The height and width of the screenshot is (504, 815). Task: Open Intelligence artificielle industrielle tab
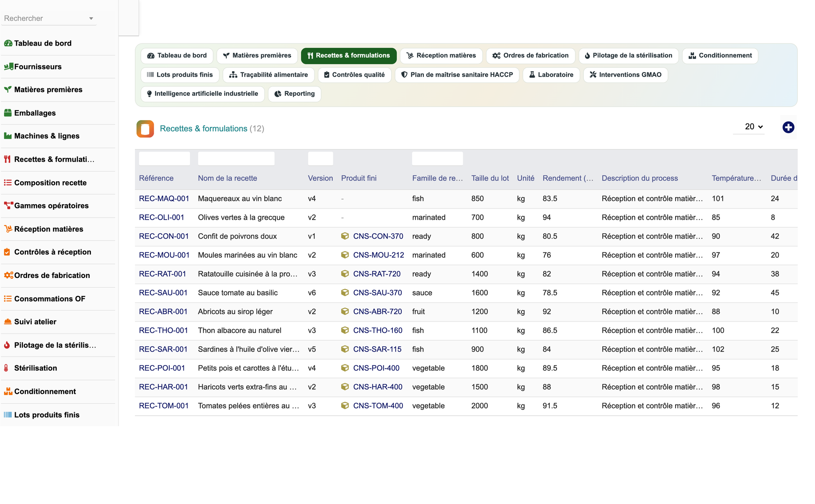point(202,94)
